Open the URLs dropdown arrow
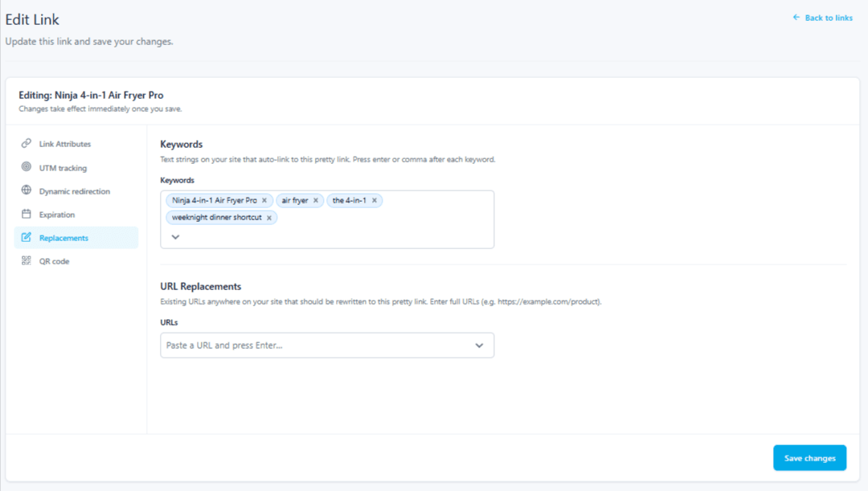The image size is (868, 491). click(479, 346)
